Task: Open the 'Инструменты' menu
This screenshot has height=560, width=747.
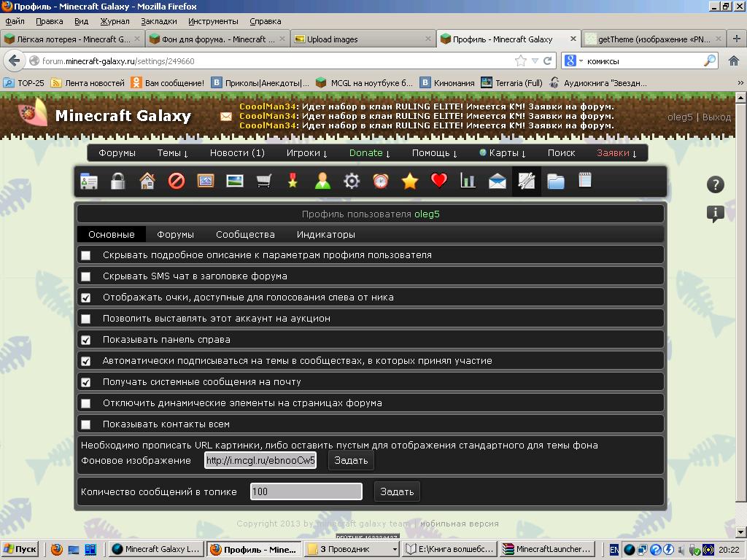Action: (x=213, y=21)
